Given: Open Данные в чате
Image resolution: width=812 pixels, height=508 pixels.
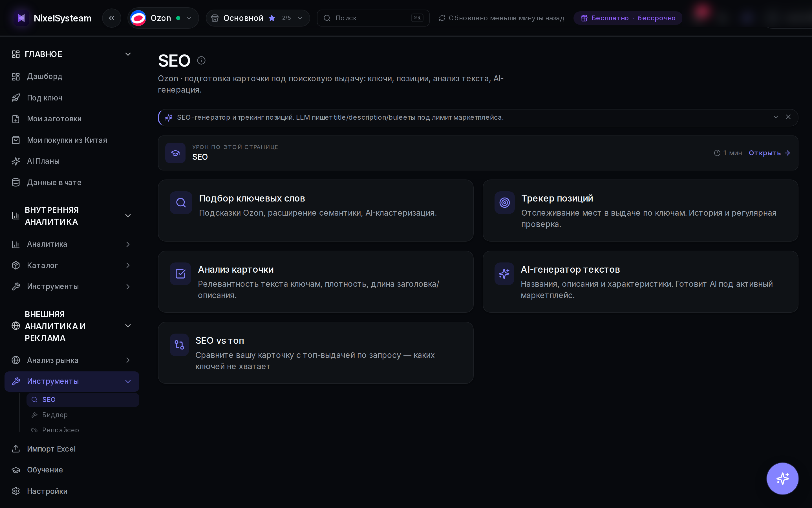Looking at the screenshot, I should tap(72, 182).
